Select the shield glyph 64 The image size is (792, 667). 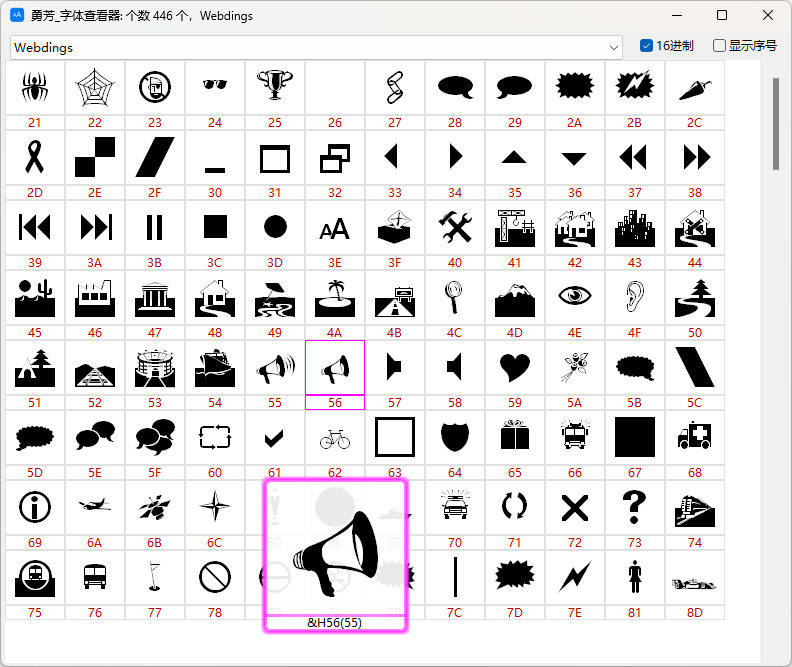point(455,437)
